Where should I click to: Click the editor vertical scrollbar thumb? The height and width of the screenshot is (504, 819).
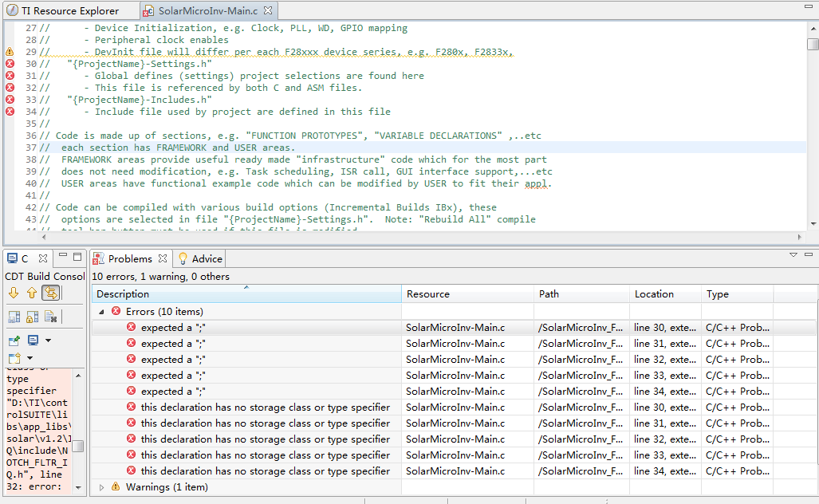(812, 44)
